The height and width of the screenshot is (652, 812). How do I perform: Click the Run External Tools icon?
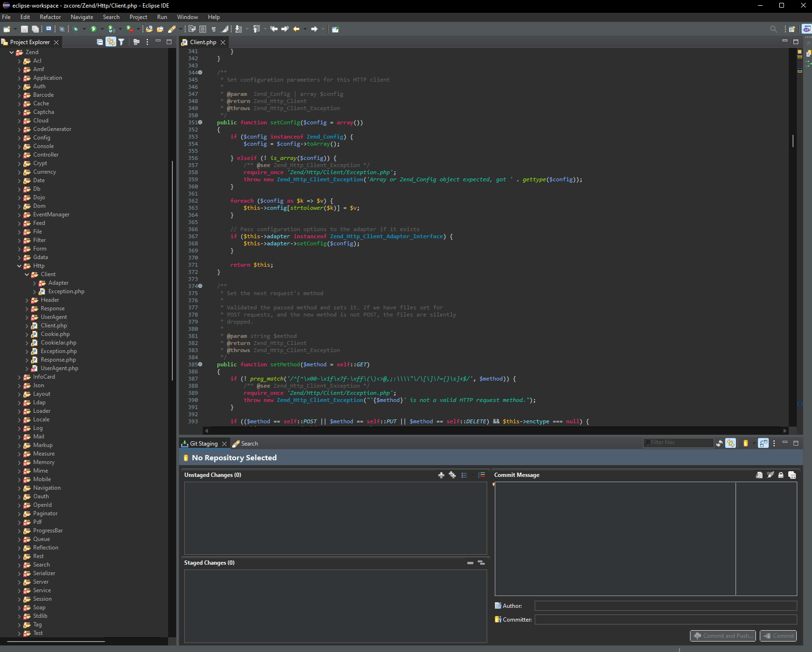tap(130, 29)
